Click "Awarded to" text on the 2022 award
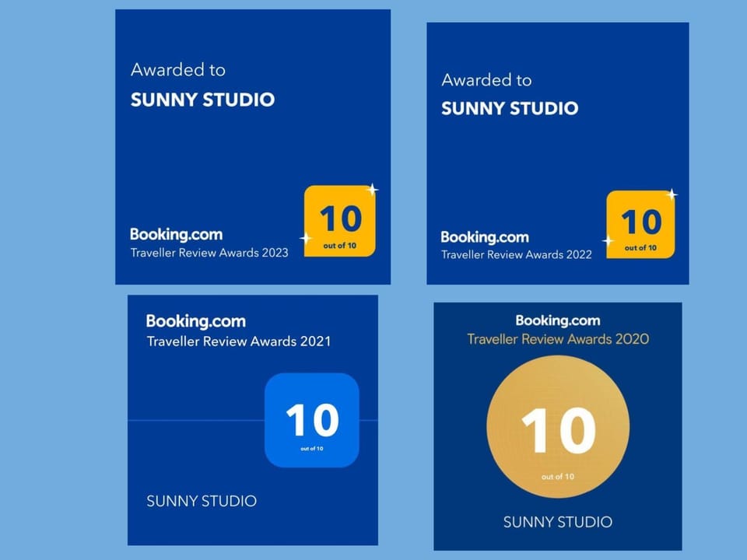Image resolution: width=747 pixels, height=560 pixels. click(486, 79)
